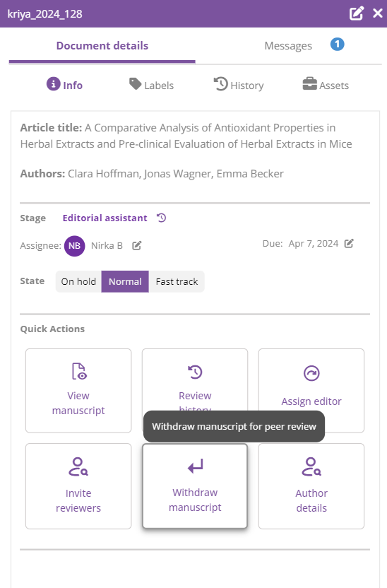Close the kriya_2024_128 panel
This screenshot has height=588, width=387.
pos(378,13)
